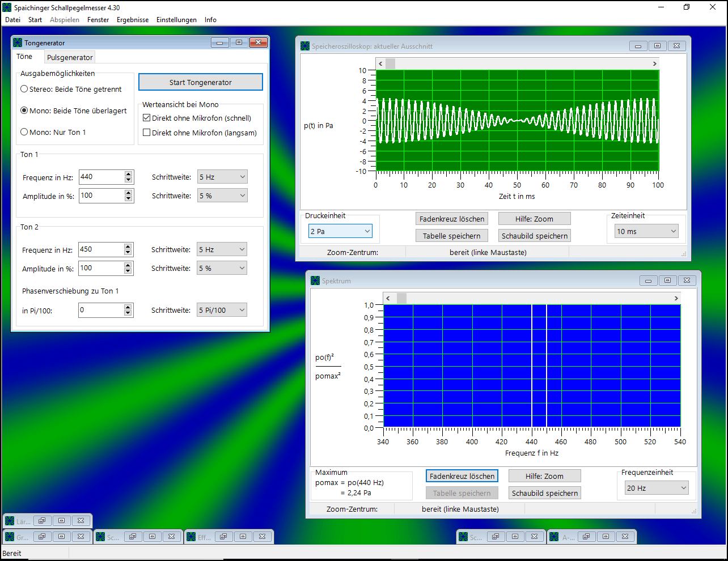Restore the minimized Eff... window
Viewport: 728px width, 561px height.
(223, 537)
